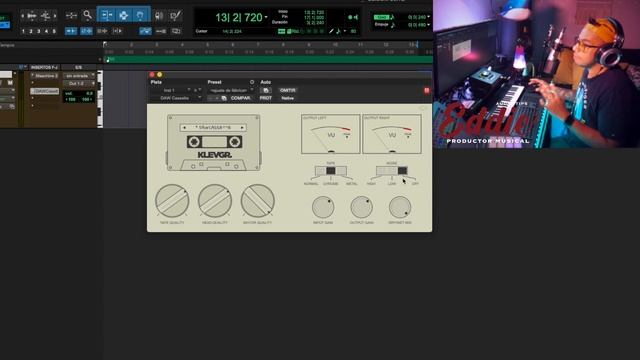Select next cassette preset arrow

(242, 128)
